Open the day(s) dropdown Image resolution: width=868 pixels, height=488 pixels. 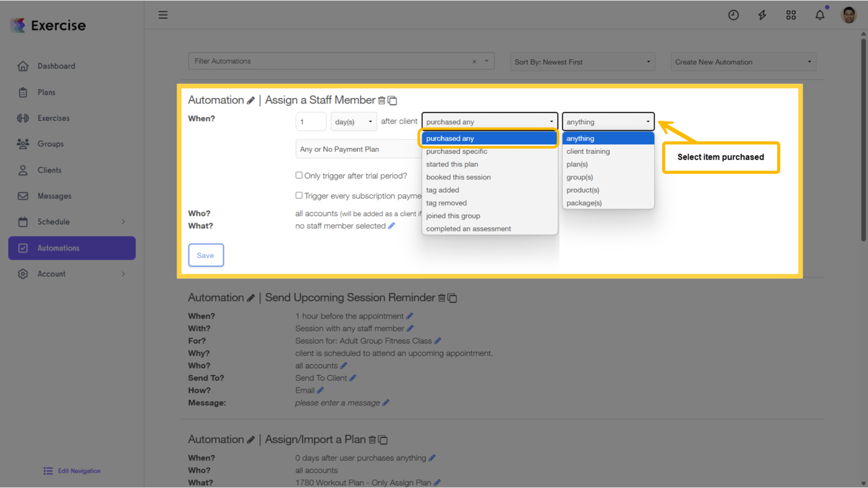coord(353,121)
